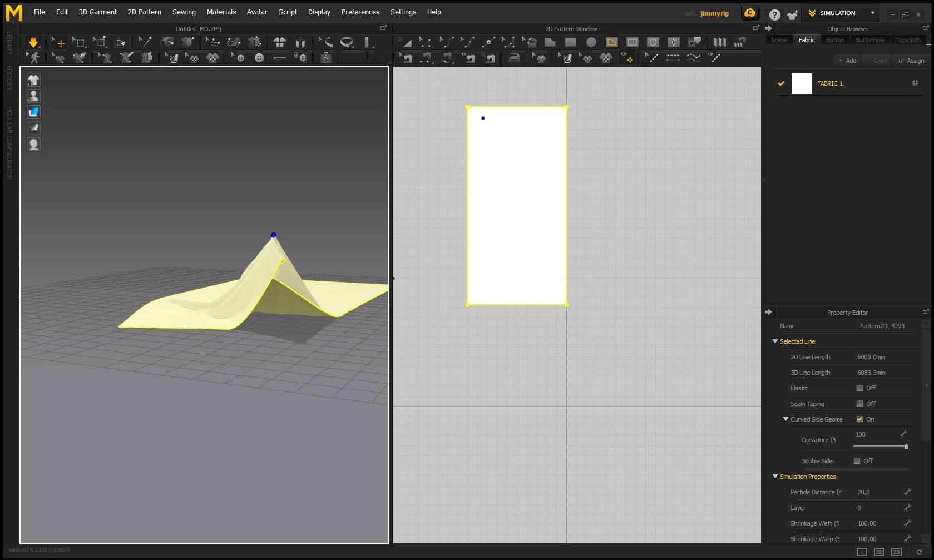Toggle show avatar icon in the 3D viewport
934x560 pixels.
pos(34,96)
